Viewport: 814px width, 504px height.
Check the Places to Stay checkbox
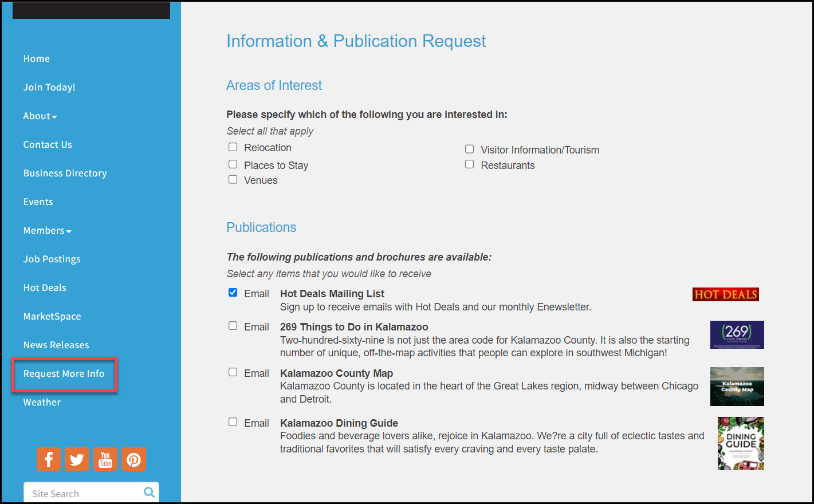tap(233, 164)
